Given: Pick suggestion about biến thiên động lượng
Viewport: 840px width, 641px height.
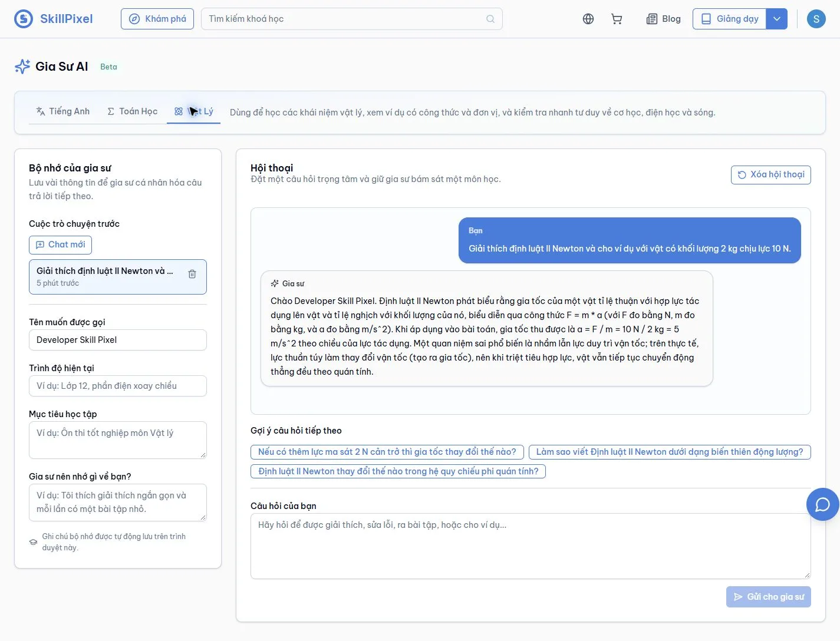Looking at the screenshot, I should point(670,452).
